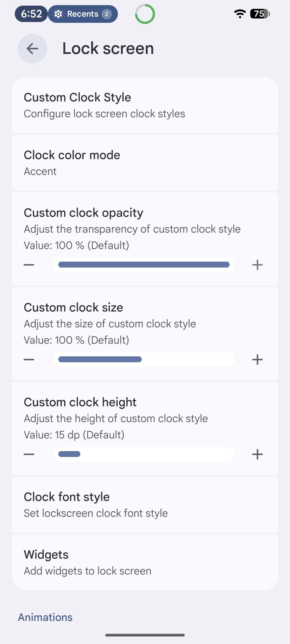
Task: Click the custom clock opacity slider
Action: pyautogui.click(x=144, y=265)
